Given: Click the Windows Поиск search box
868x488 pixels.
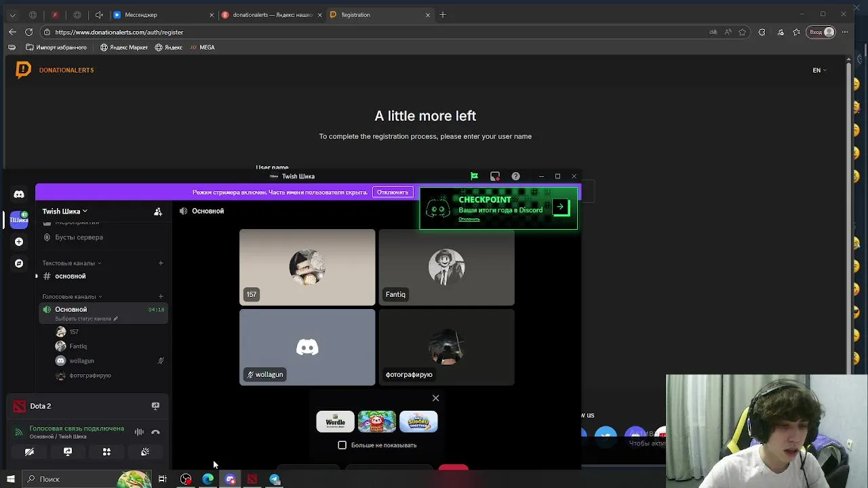Looking at the screenshot, I should click(x=88, y=479).
